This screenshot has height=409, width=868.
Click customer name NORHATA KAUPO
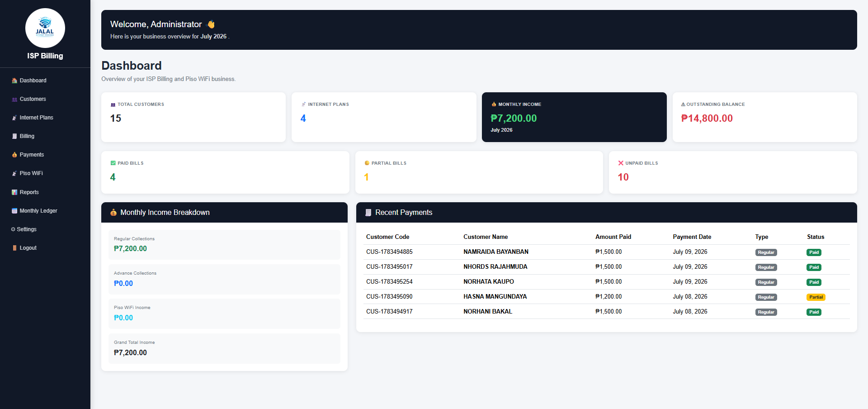489,282
